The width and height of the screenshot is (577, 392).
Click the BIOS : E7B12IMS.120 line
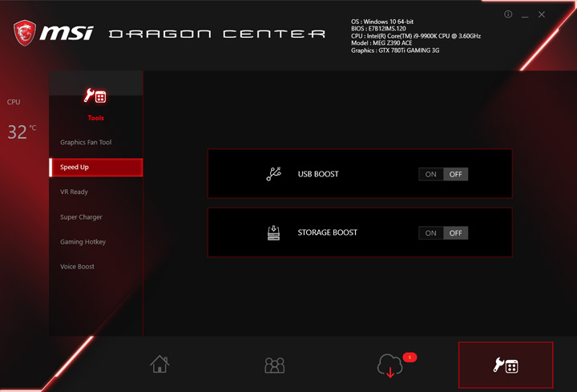pyautogui.click(x=378, y=29)
